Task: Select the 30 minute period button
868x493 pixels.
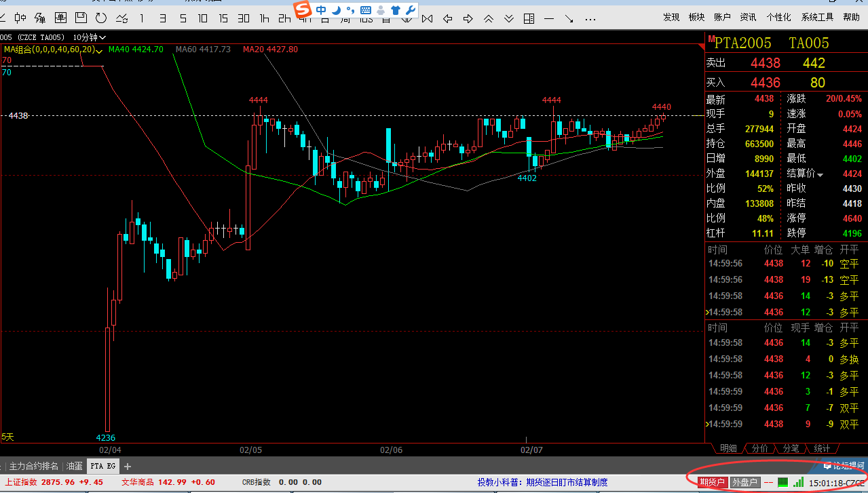Action: point(244,18)
